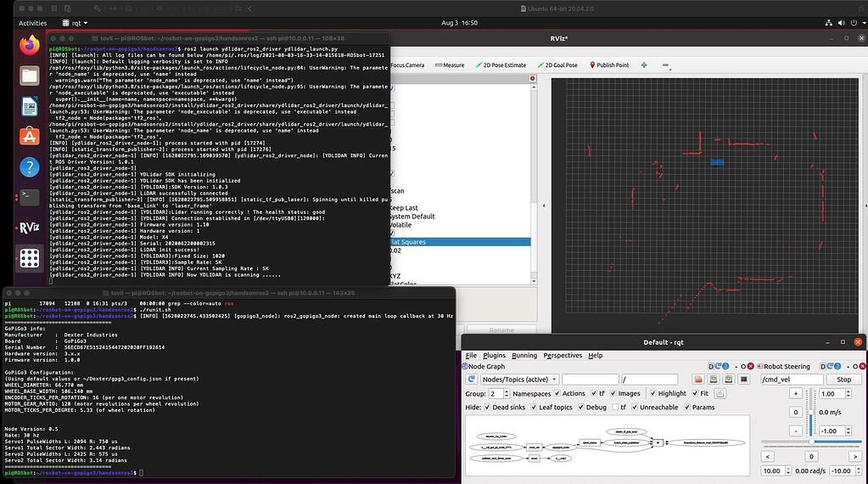The height and width of the screenshot is (484, 868).
Task: Click the Activities button in top bar
Action: pyautogui.click(x=32, y=23)
